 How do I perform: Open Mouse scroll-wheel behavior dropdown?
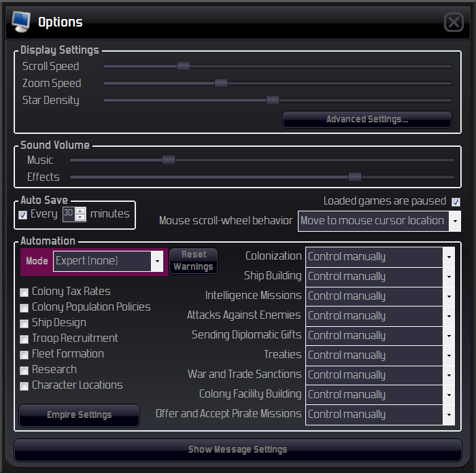379,221
